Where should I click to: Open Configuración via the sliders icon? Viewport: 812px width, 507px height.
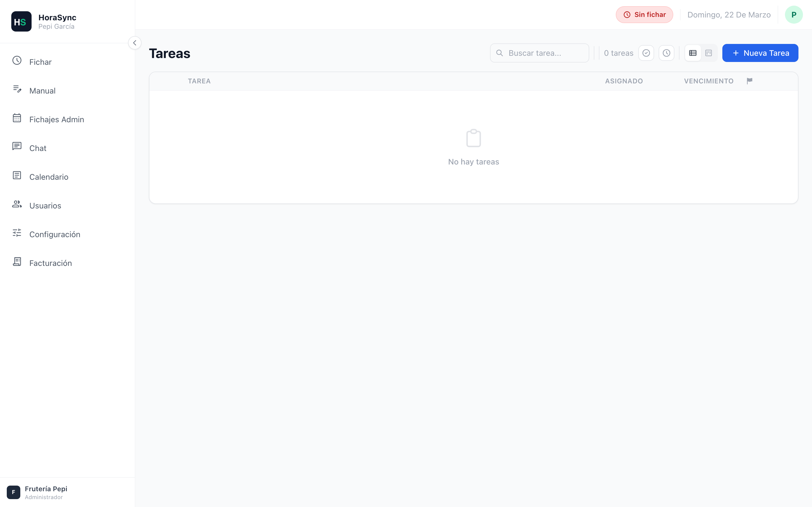pyautogui.click(x=17, y=234)
